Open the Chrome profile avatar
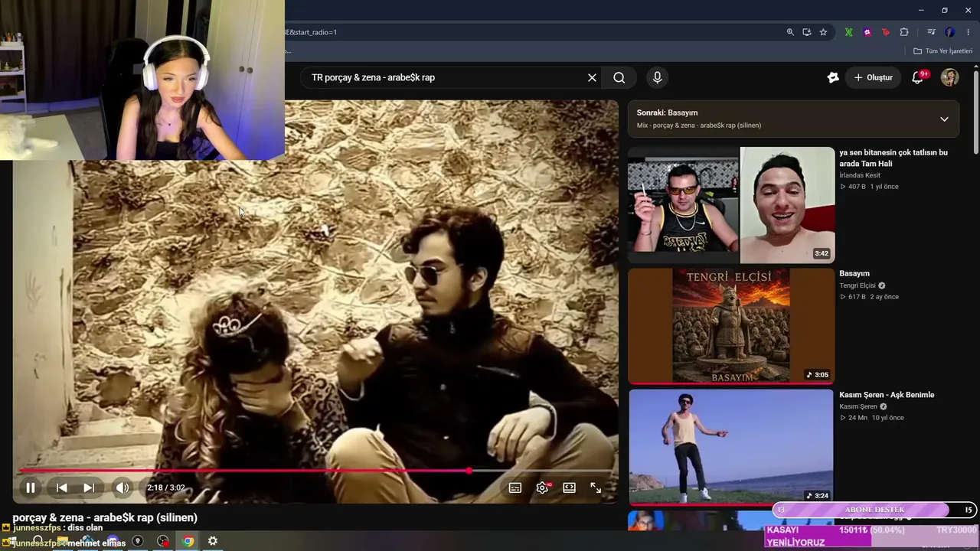 coord(950,32)
